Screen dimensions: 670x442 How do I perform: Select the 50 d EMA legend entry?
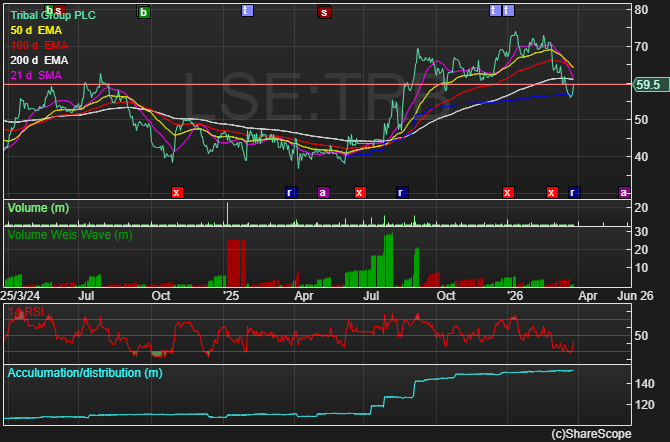37,31
